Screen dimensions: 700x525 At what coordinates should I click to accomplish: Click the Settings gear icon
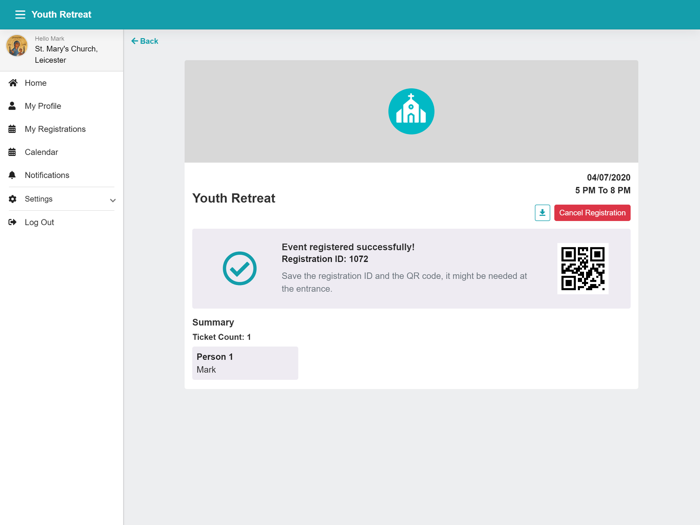coord(12,199)
